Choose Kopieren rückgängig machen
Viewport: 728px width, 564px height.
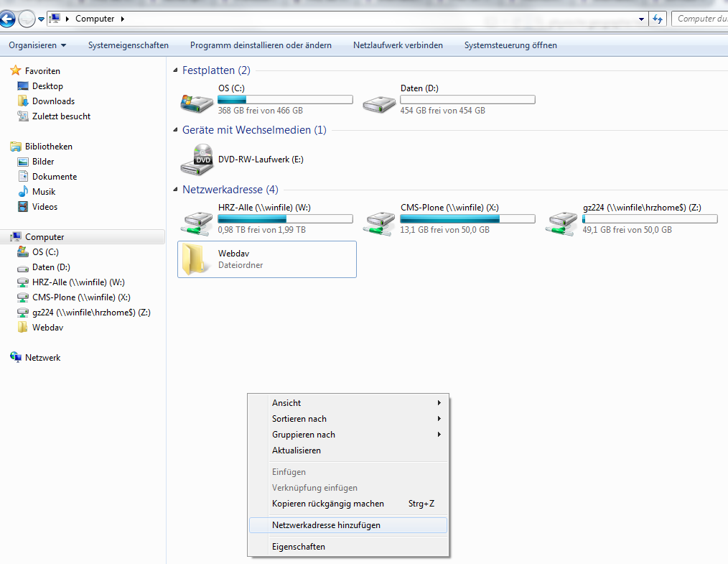(348, 504)
